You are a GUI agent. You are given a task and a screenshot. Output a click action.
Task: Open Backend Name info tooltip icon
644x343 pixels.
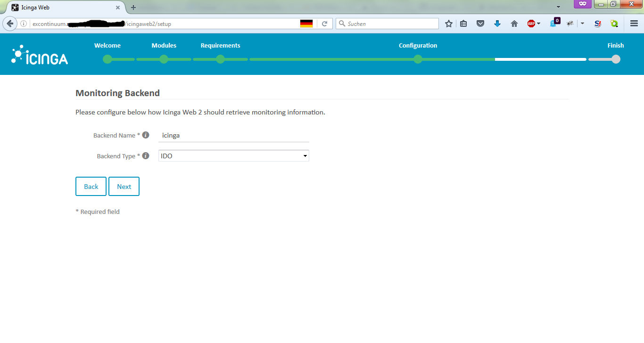click(146, 135)
